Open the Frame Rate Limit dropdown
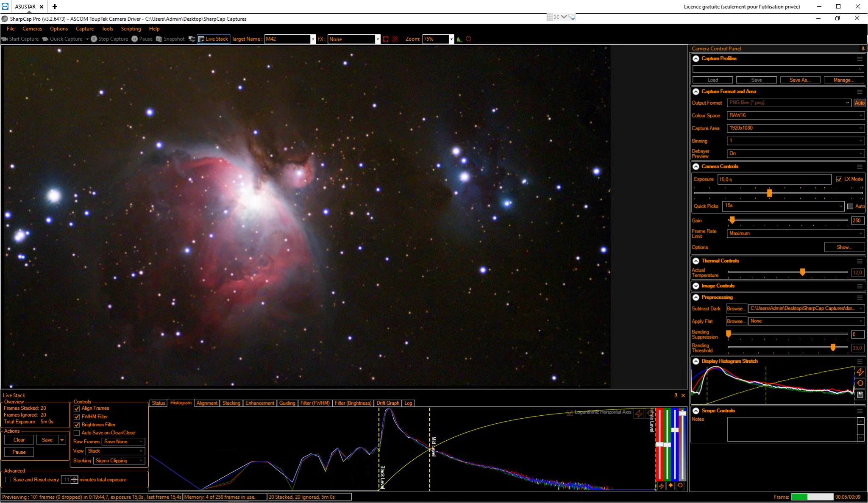 (x=796, y=233)
